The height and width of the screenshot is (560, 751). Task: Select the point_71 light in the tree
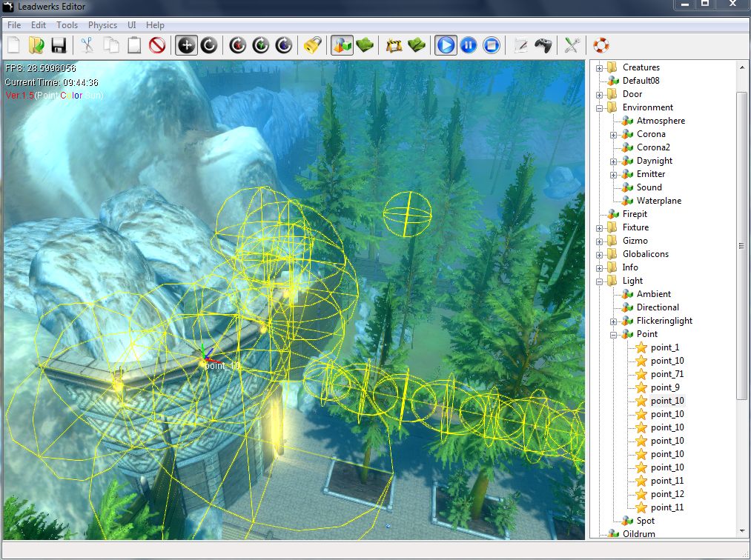(x=667, y=374)
